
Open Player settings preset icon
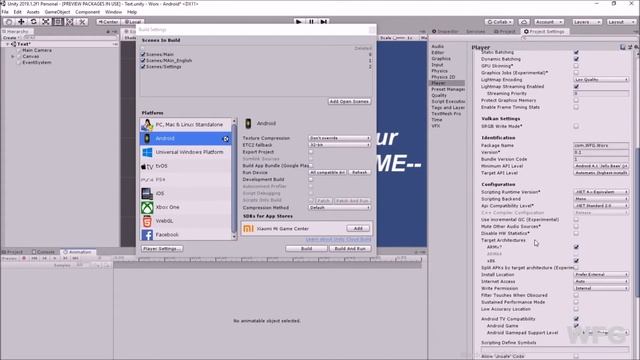pos(630,47)
